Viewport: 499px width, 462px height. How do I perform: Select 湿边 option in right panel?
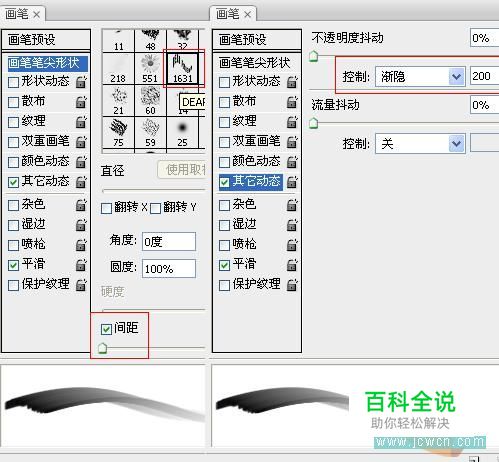click(x=244, y=224)
